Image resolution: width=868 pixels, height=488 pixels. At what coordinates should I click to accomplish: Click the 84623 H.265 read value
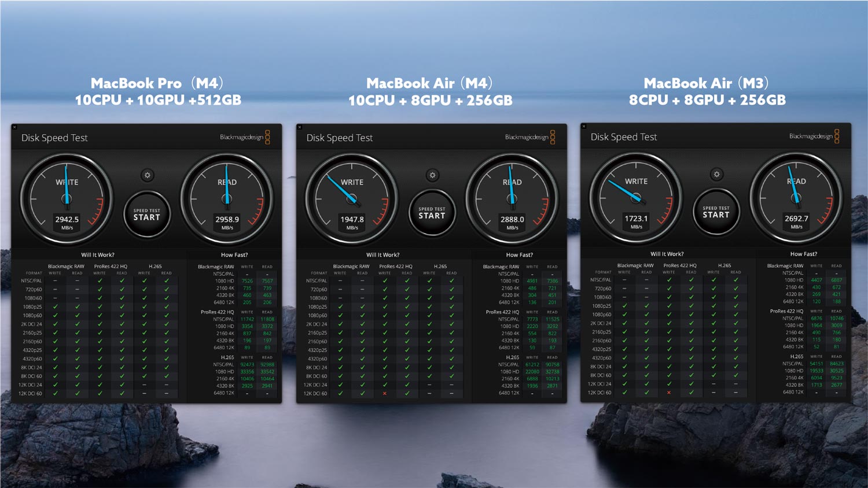837,364
